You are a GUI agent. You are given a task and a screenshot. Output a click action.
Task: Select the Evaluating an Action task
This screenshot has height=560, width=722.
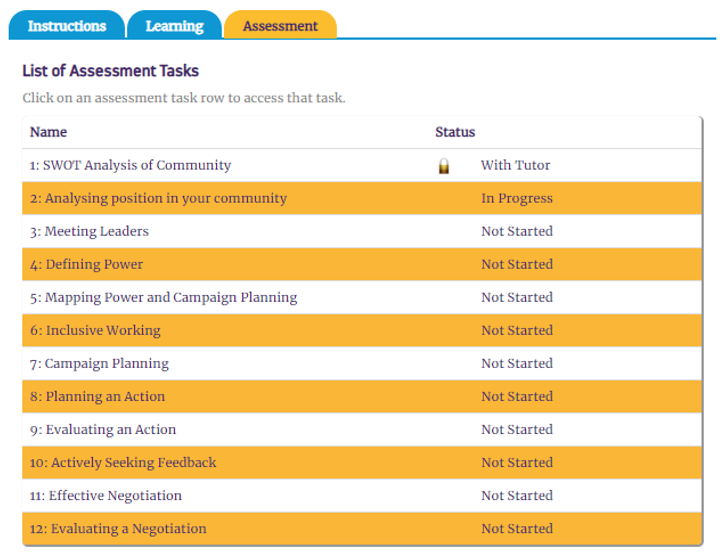(102, 429)
